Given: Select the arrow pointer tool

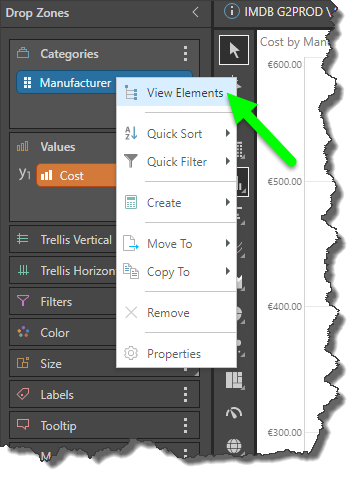Looking at the screenshot, I should tap(234, 50).
